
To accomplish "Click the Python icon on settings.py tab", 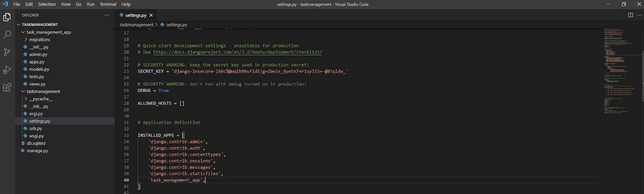I will point(122,15).
